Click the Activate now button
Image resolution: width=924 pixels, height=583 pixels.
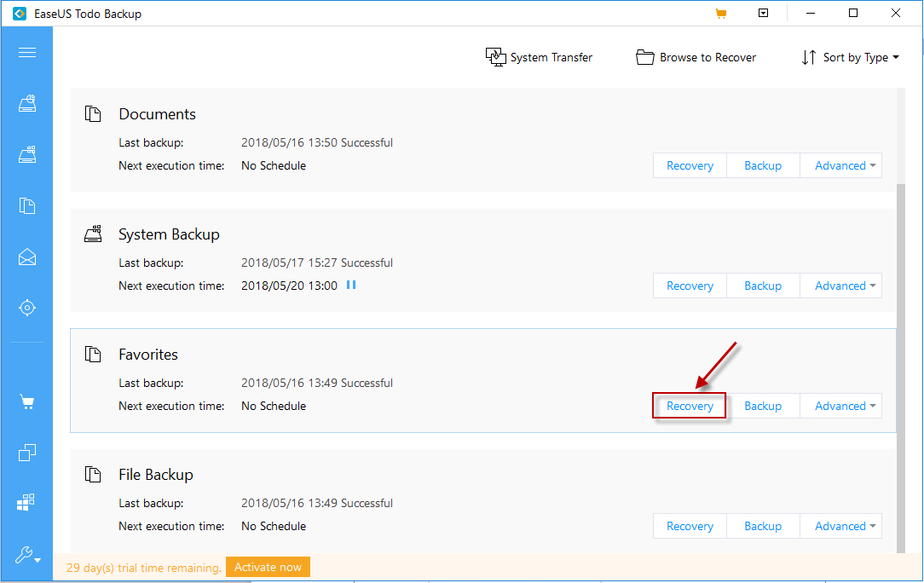[268, 567]
